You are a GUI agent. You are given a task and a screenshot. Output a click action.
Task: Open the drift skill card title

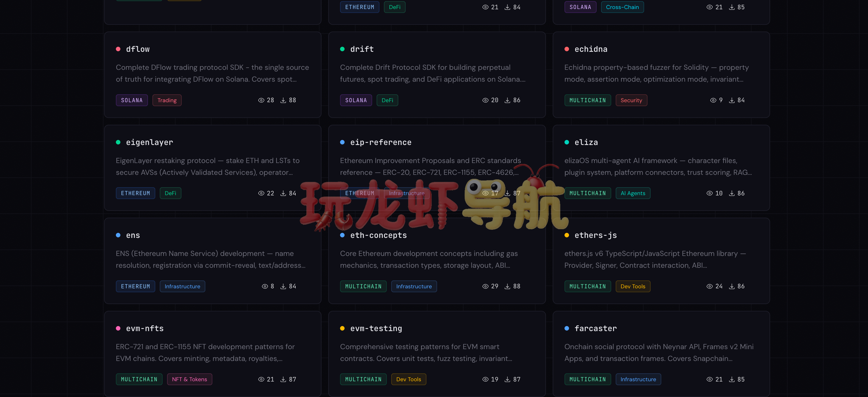tap(362, 49)
